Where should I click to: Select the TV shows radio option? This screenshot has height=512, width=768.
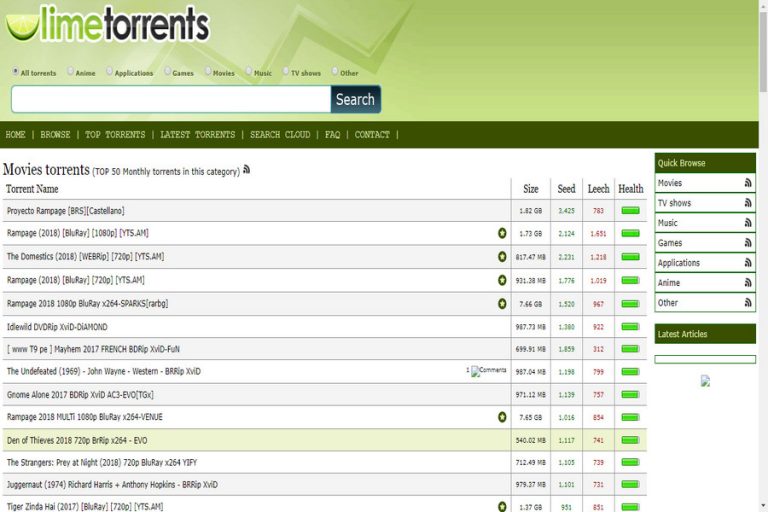pos(285,72)
